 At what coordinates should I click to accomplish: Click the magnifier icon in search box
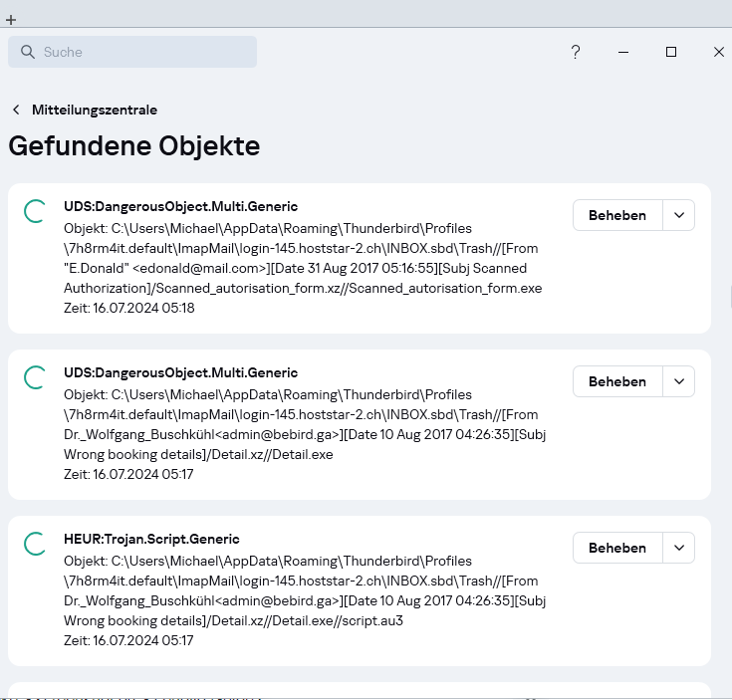[x=27, y=52]
